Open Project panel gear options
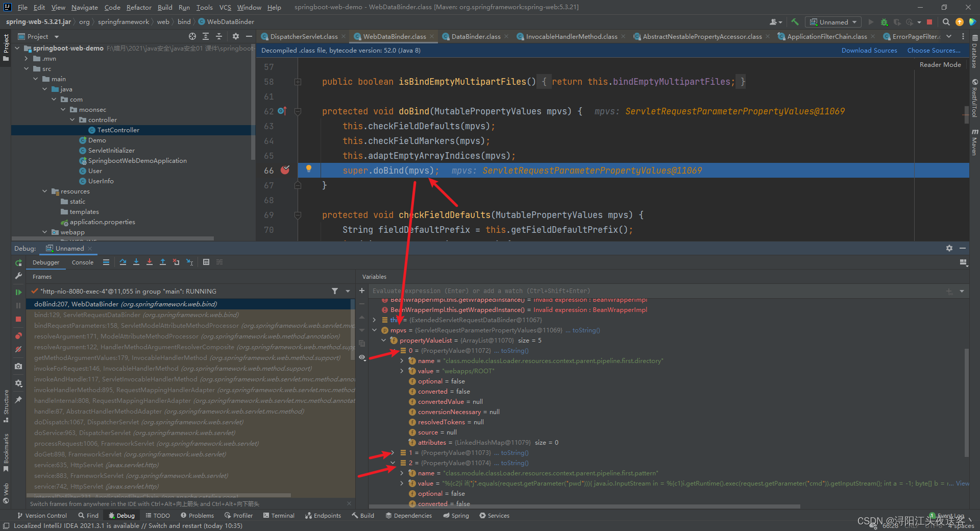This screenshot has width=980, height=531. (235, 36)
